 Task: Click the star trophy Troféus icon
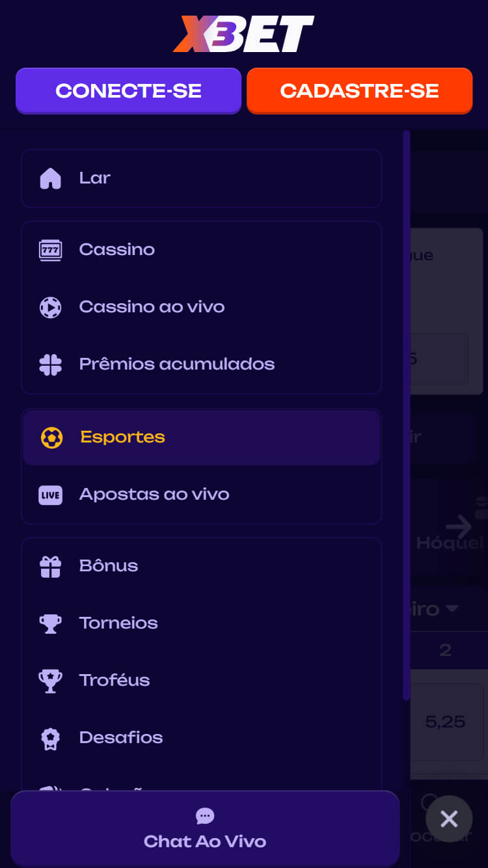pos(50,681)
